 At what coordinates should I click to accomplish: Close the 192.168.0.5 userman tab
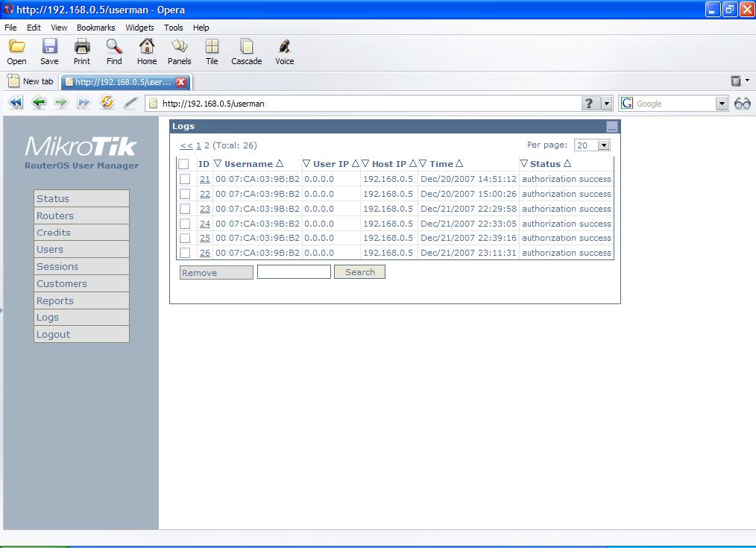[181, 82]
